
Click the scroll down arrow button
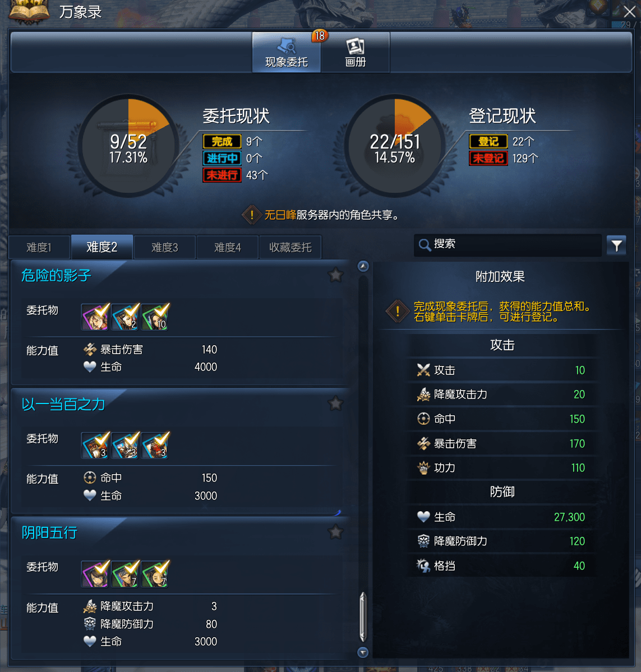pos(363,652)
